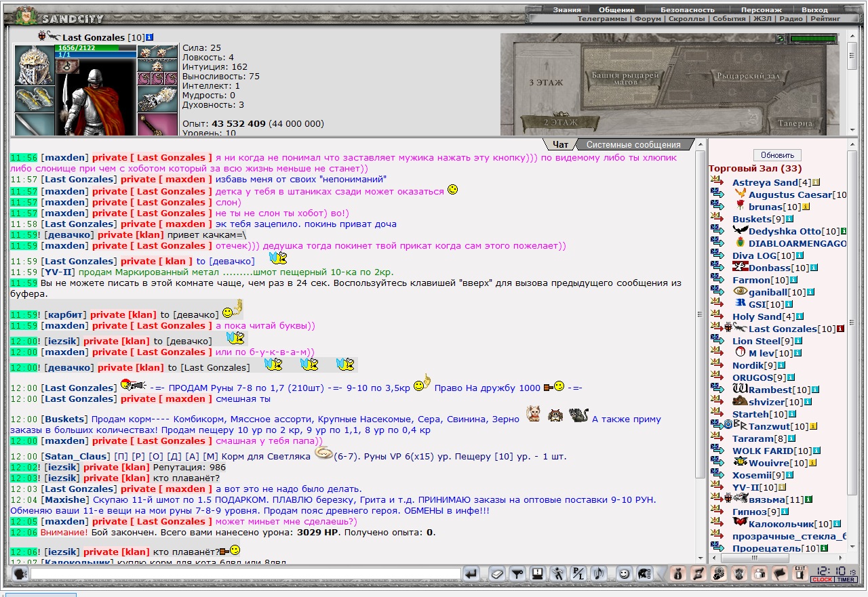
Task: Open the Знания menu
Action: [566, 10]
